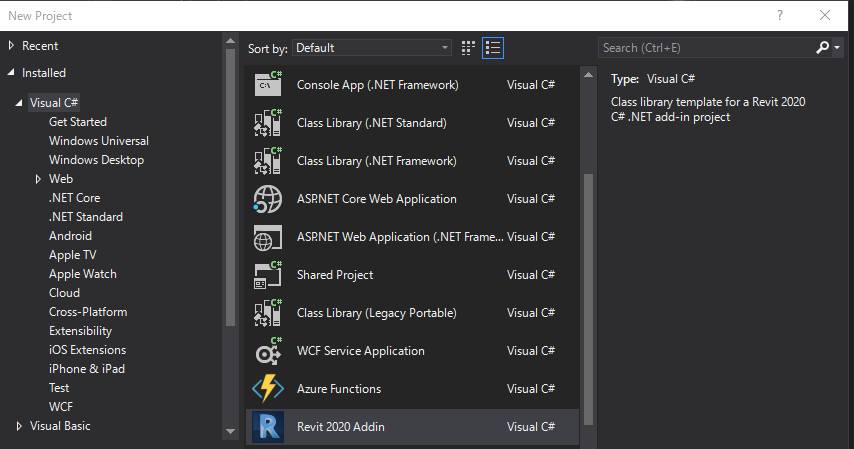Select Cross-Platform category
854x449 pixels.
coord(88,312)
